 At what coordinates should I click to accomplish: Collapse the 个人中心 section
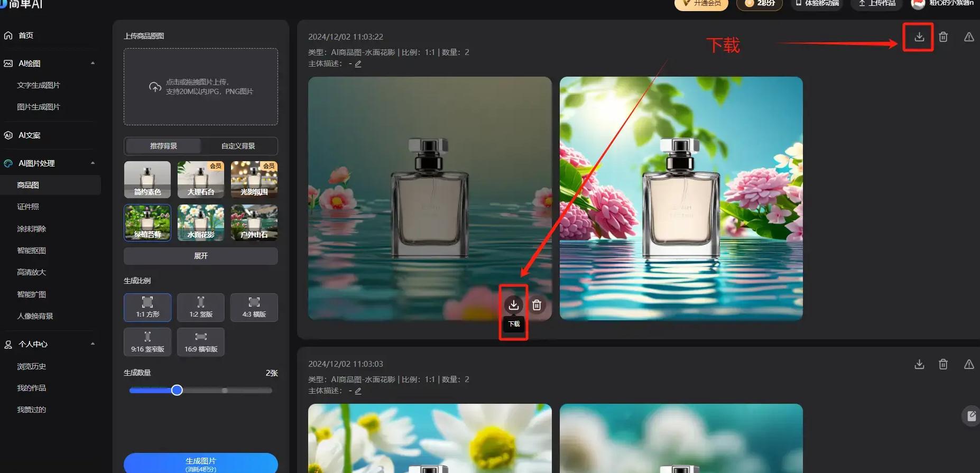coord(93,344)
